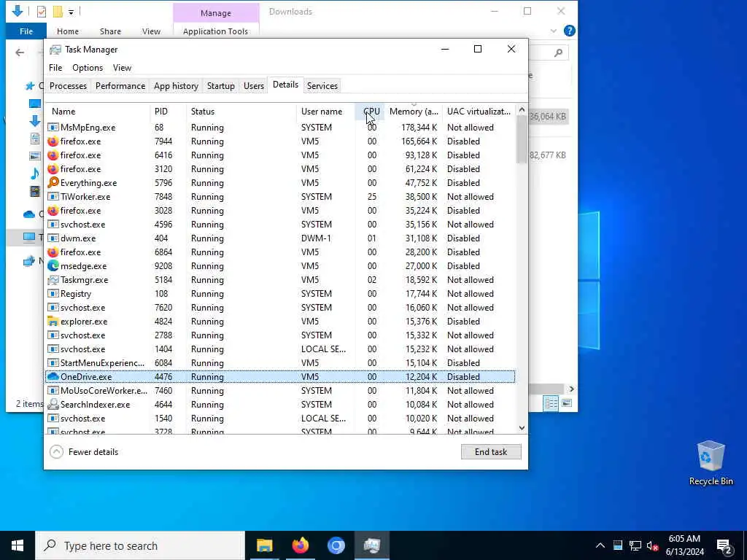Select the msedge.exe Edge icon
The image size is (747, 560).
click(x=53, y=265)
